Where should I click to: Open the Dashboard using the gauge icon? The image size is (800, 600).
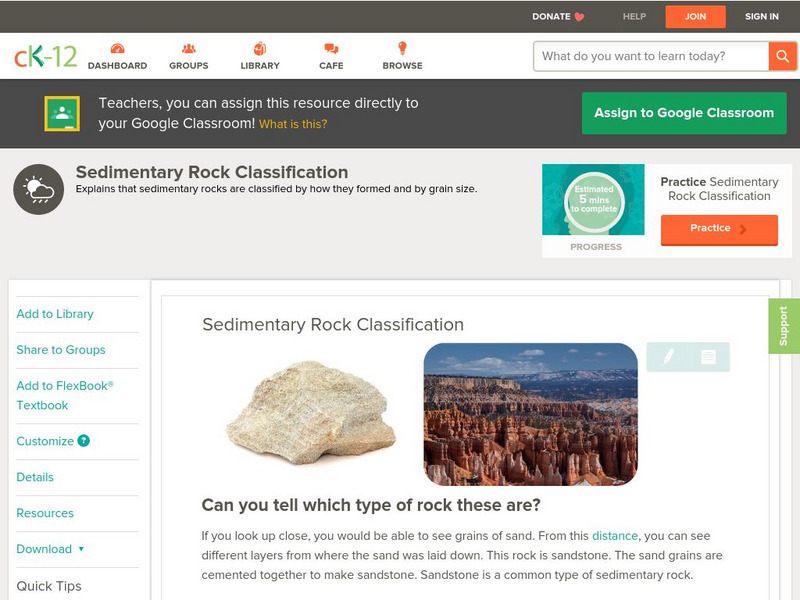(118, 47)
